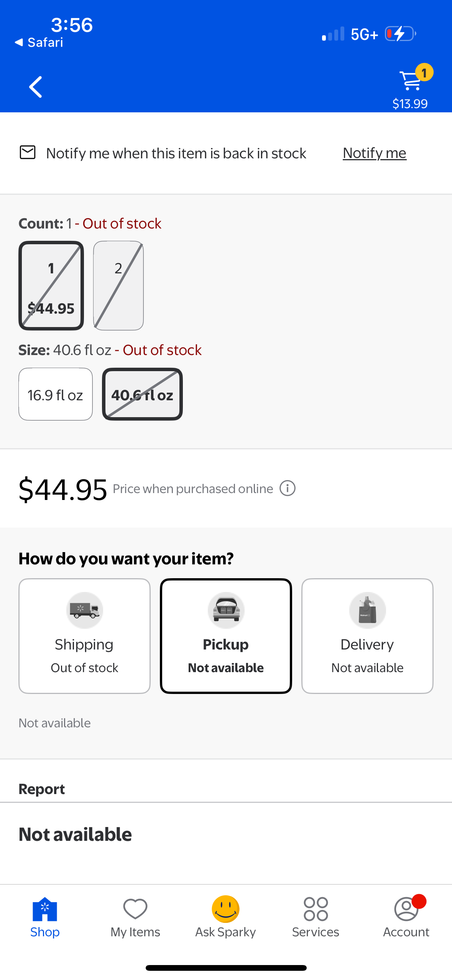This screenshot has width=452, height=980.
Task: Select count option 1 at $44.95
Action: [x=51, y=286]
